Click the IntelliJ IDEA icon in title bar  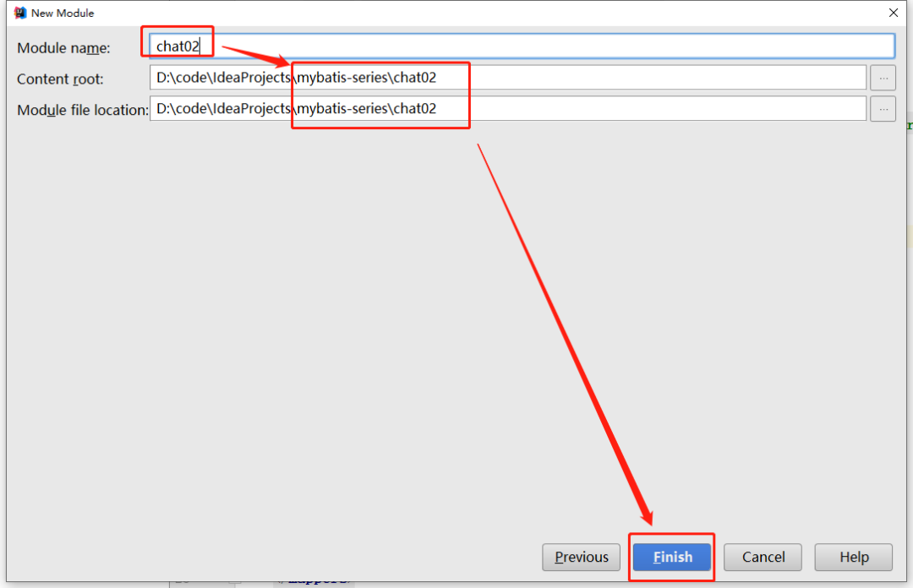[x=20, y=13]
